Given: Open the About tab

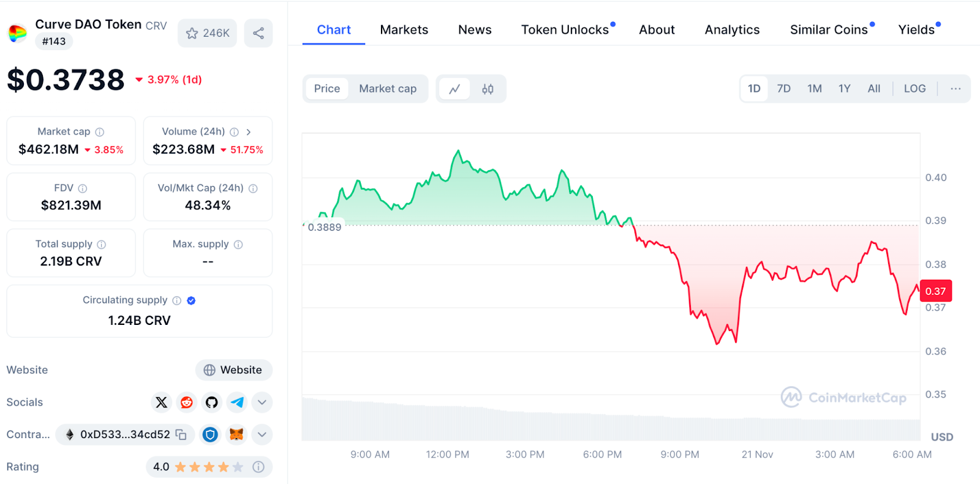Looking at the screenshot, I should pyautogui.click(x=657, y=29).
